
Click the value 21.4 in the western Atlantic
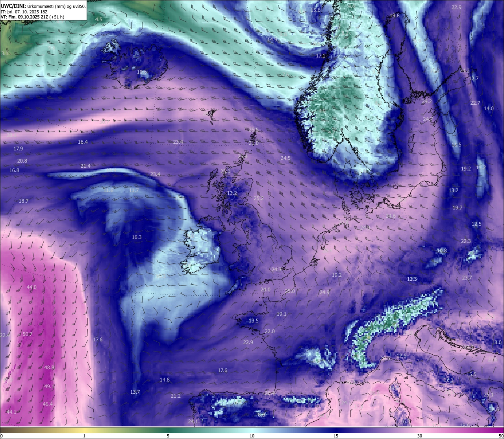tap(85, 166)
